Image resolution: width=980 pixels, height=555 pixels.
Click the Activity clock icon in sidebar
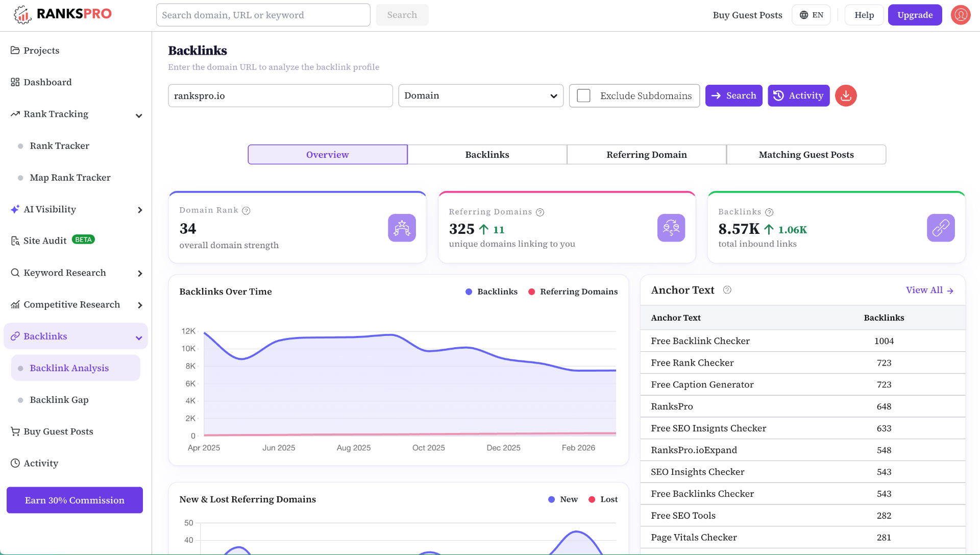pyautogui.click(x=15, y=463)
